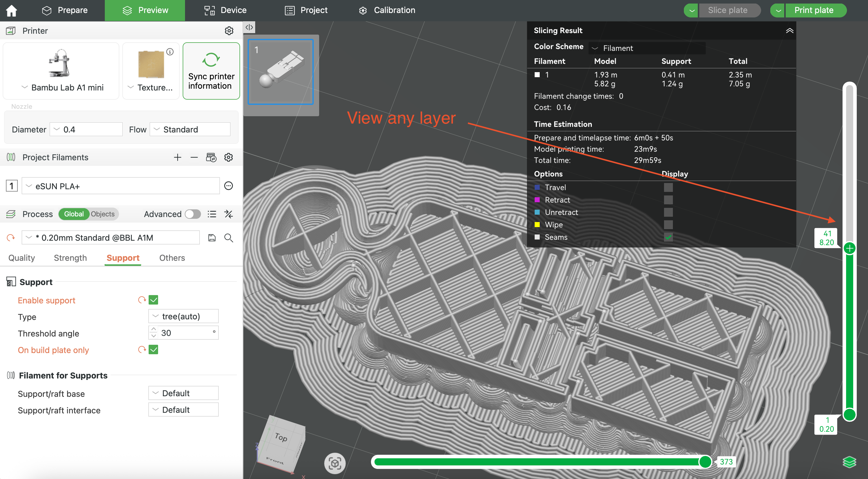This screenshot has height=479, width=868.
Task: Open support Type dropdown
Action: (x=183, y=316)
